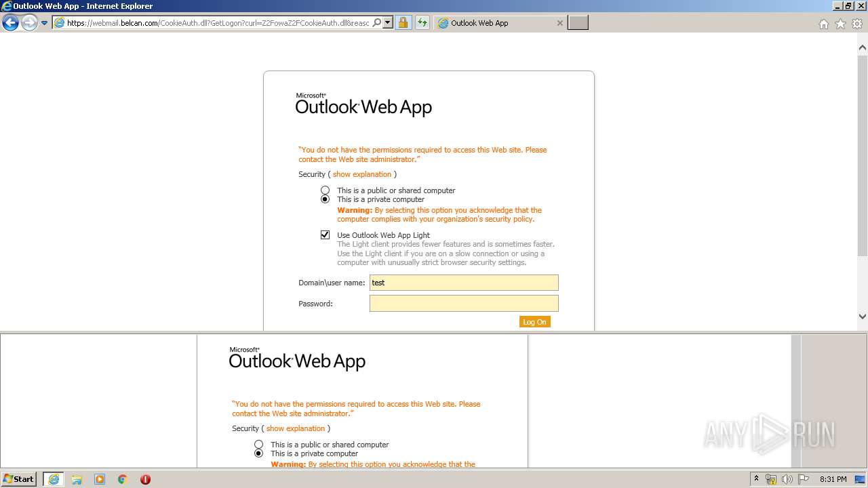Select the Outlook Web App tab
The width and height of the screenshot is (868, 488).
pyautogui.click(x=500, y=23)
